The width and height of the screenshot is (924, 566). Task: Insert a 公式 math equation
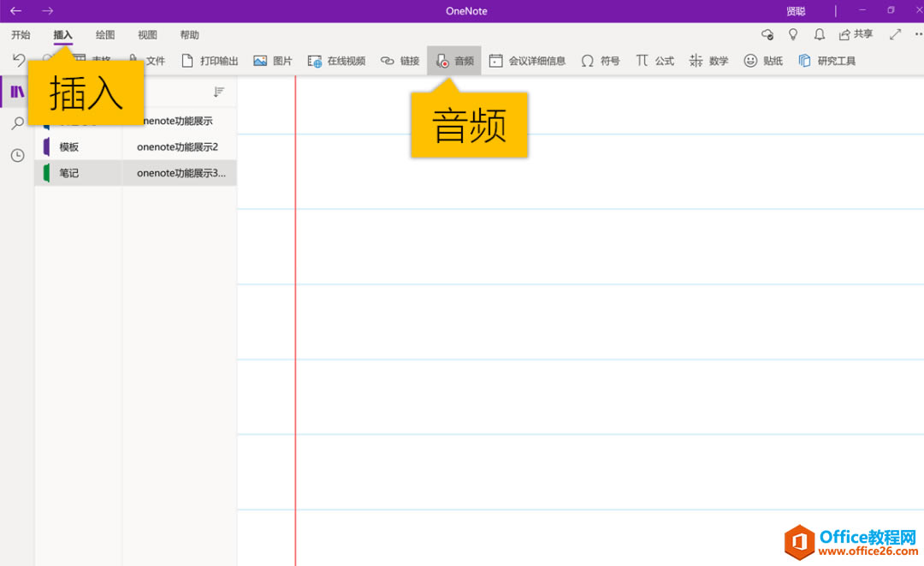click(654, 60)
